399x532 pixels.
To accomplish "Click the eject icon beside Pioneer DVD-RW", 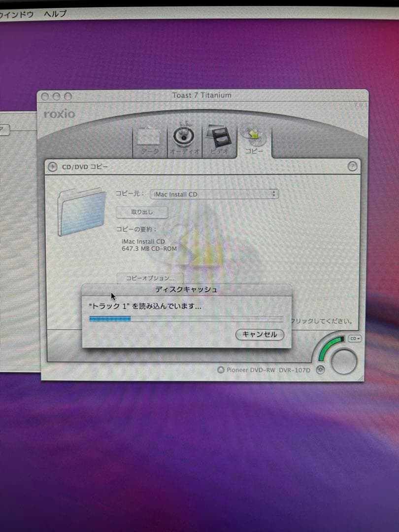I will [222, 370].
